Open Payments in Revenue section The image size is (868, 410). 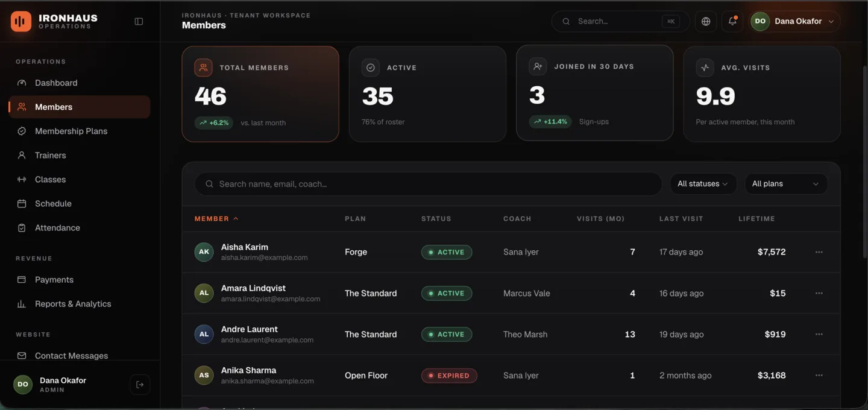80,280
